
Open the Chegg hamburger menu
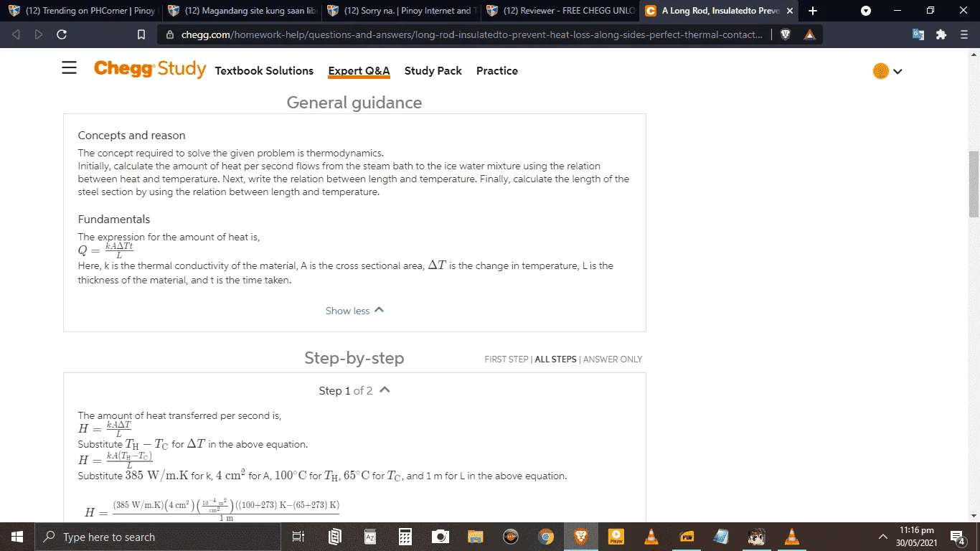point(69,68)
